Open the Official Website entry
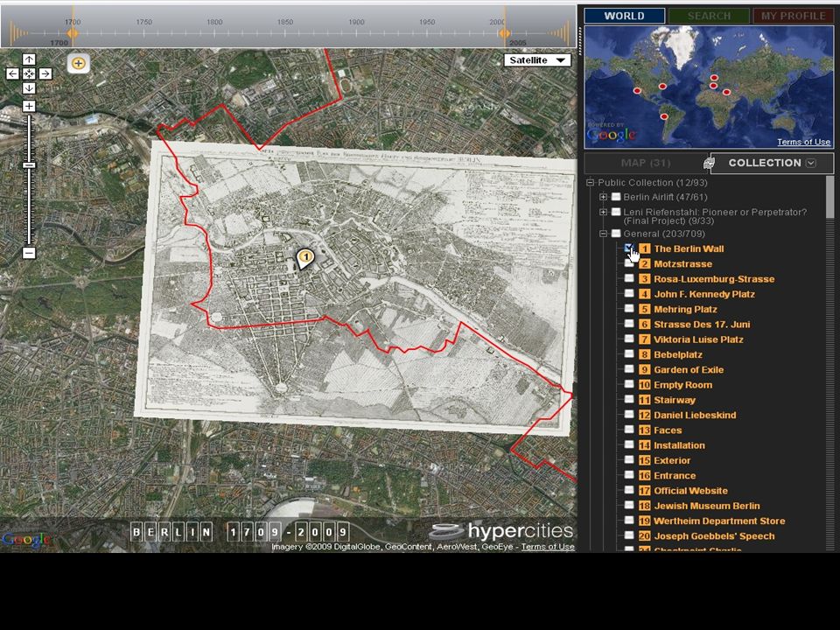 pyautogui.click(x=690, y=491)
